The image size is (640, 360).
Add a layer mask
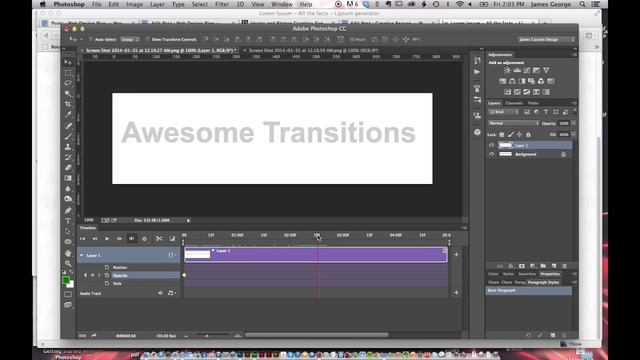click(x=522, y=266)
